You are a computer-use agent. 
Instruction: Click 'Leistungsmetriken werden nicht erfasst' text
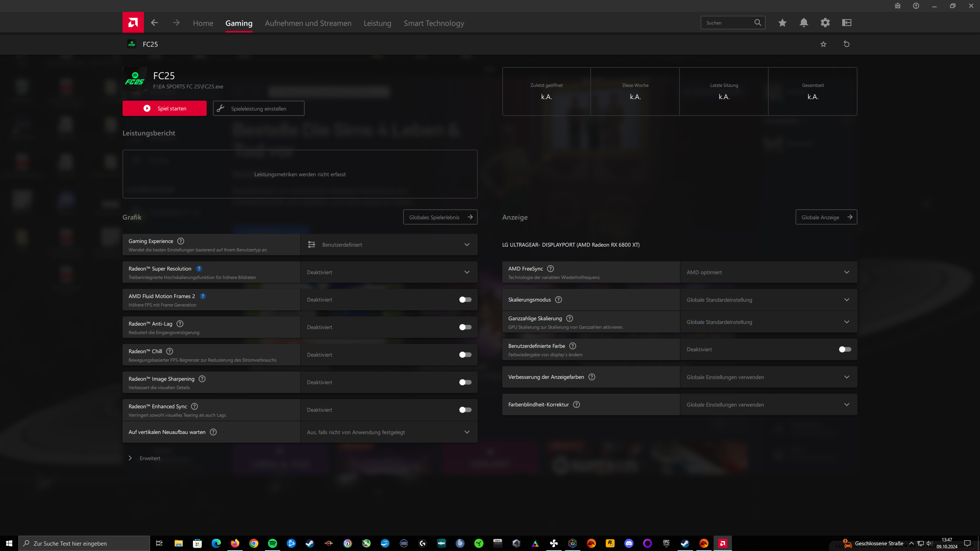[300, 174]
